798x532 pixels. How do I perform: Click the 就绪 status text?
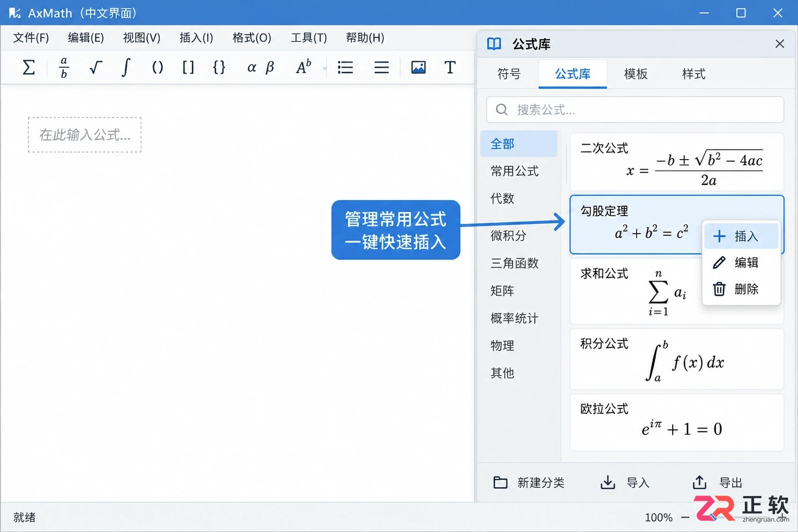24,518
